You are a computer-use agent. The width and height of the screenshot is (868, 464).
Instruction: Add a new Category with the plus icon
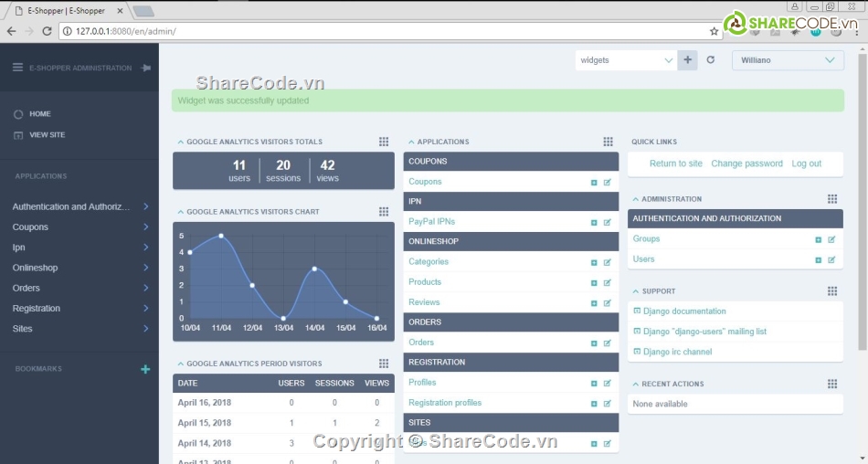[x=594, y=262]
